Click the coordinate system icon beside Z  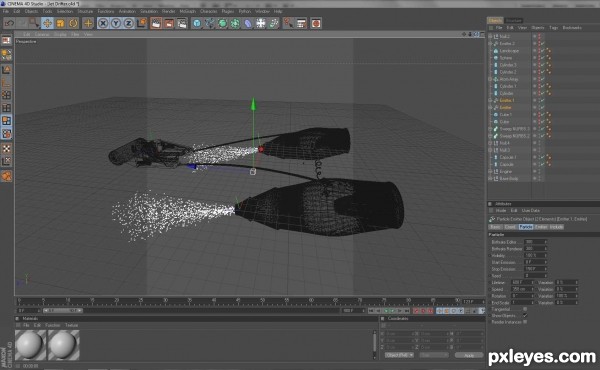[x=142, y=23]
